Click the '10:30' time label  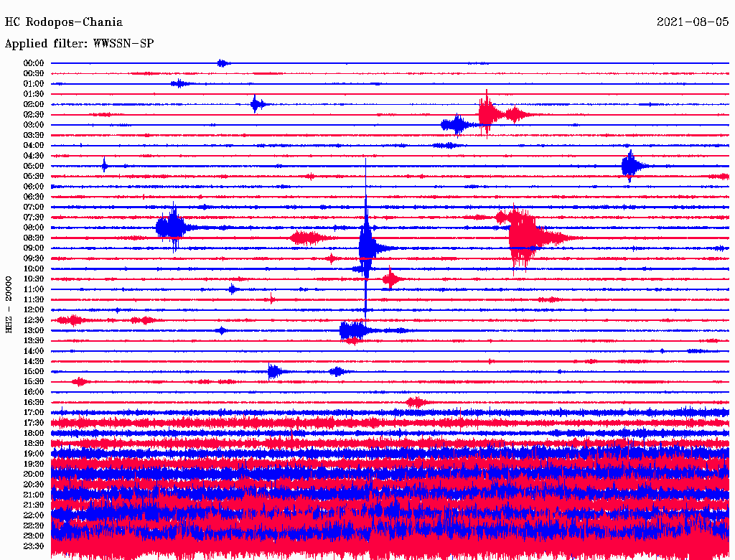tap(34, 279)
